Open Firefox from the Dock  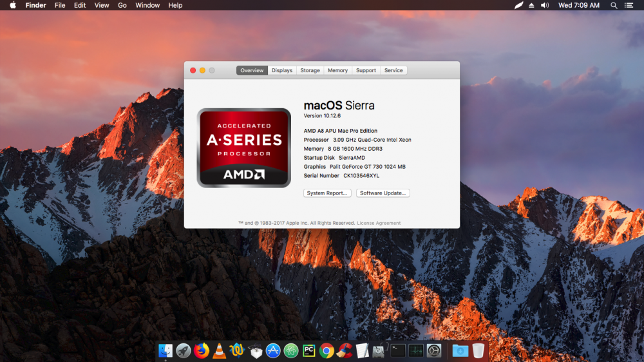pos(201,350)
